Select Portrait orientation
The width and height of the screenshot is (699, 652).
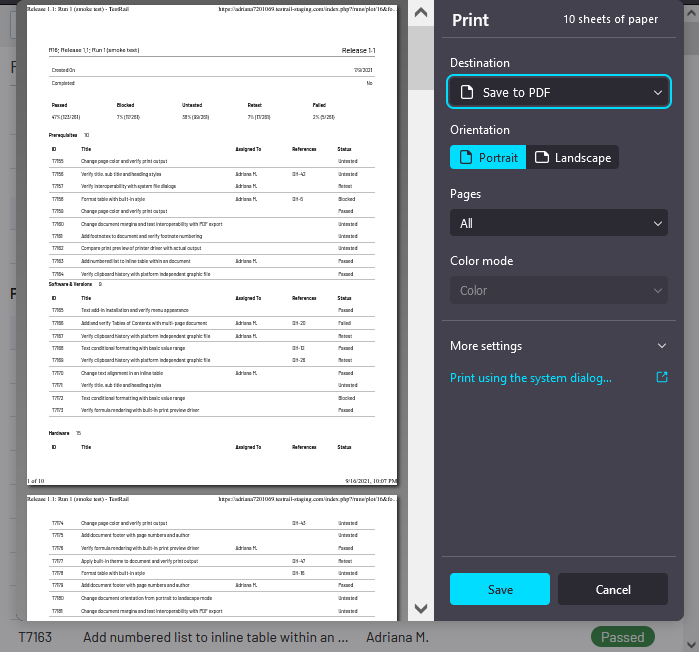click(x=488, y=157)
